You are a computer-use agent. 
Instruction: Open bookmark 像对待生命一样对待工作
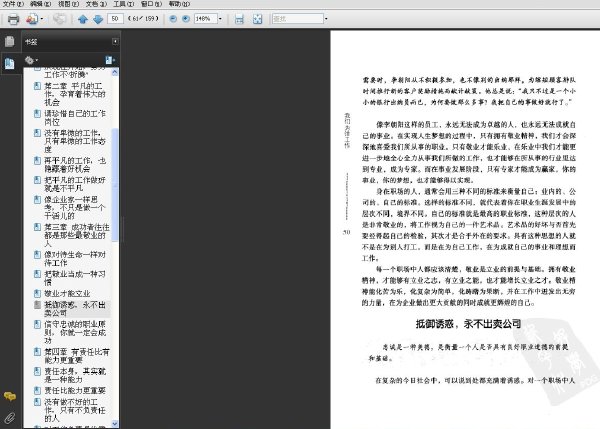click(75, 259)
